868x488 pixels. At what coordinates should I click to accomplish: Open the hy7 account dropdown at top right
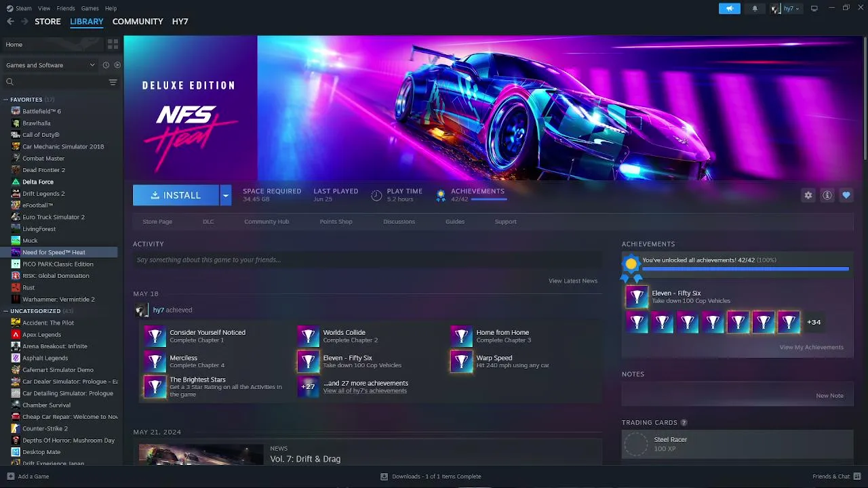(x=785, y=8)
